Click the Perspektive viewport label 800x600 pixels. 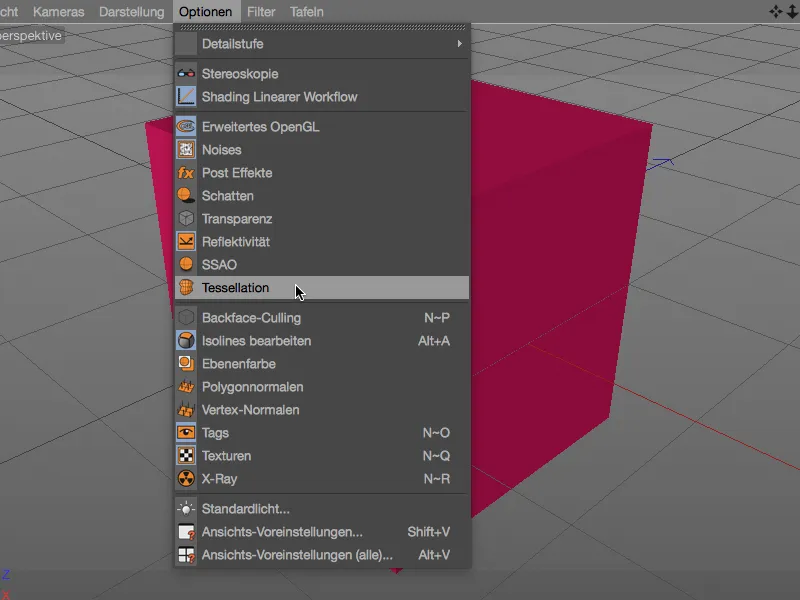31,36
